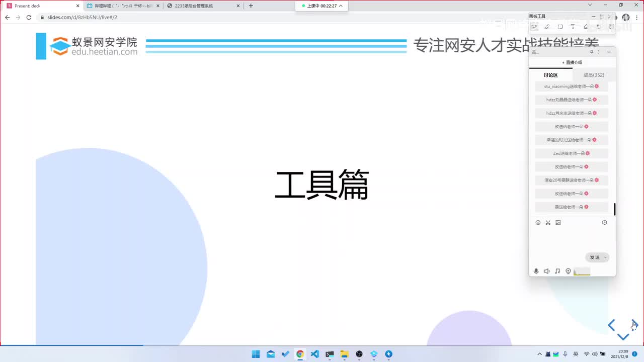Viewport: 644px width, 362px height.
Task: Open the Chrome three-dot menu
Action: click(x=637, y=17)
